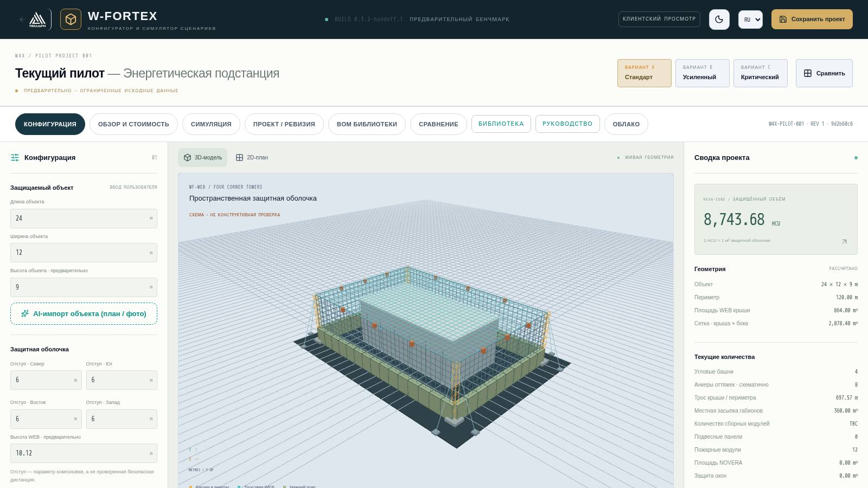Click Клиентский просмотр button
The height and width of the screenshot is (488, 868).
point(659,19)
